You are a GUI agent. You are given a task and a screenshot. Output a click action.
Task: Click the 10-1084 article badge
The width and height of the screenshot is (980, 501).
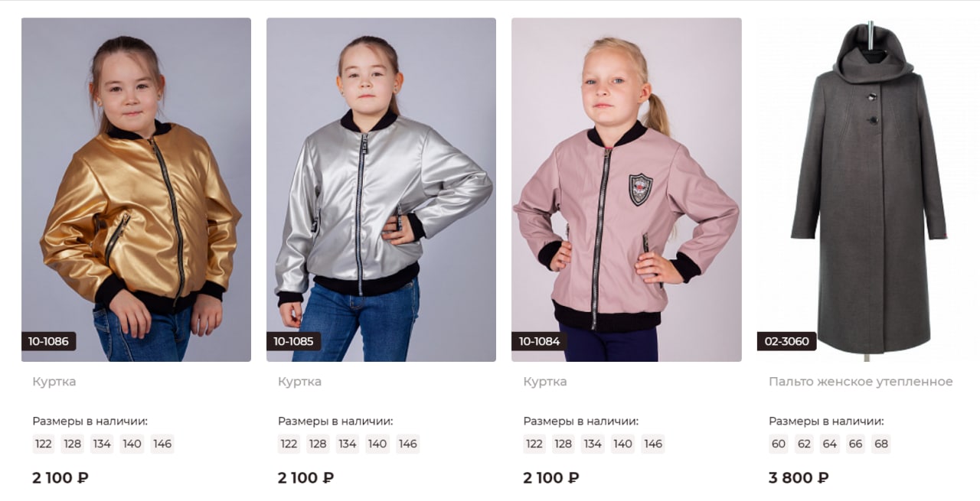pos(539,341)
